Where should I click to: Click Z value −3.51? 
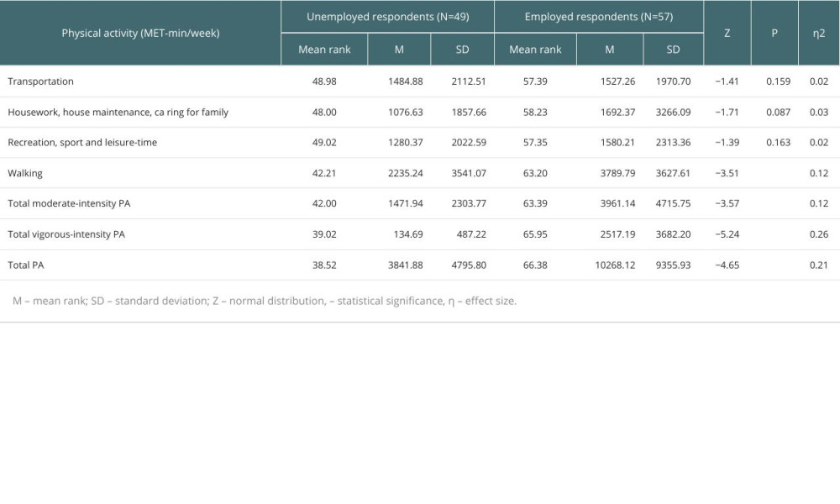(727, 173)
